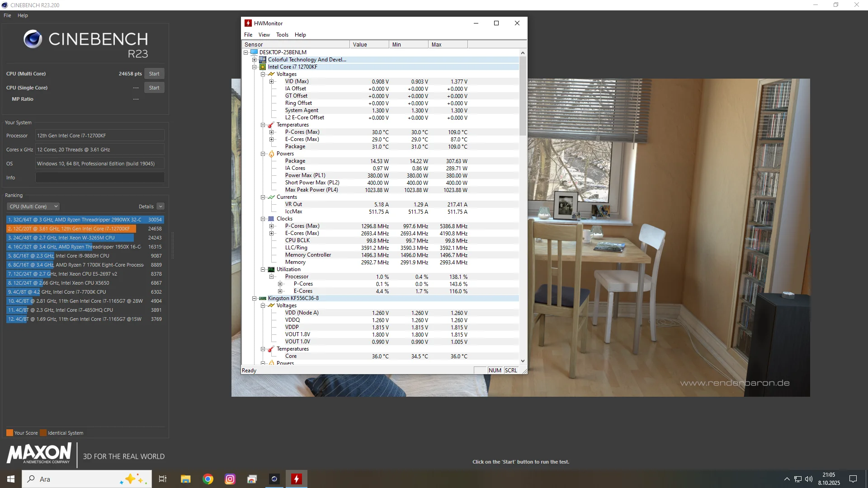Start the CPU (Multi Core) test
Screen dimensions: 868x488
tap(154, 74)
